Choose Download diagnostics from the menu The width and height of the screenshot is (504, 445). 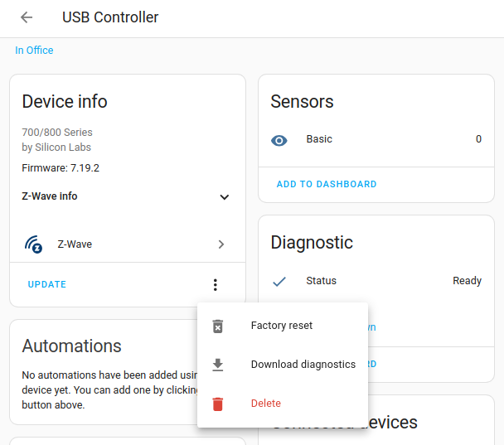tap(303, 365)
